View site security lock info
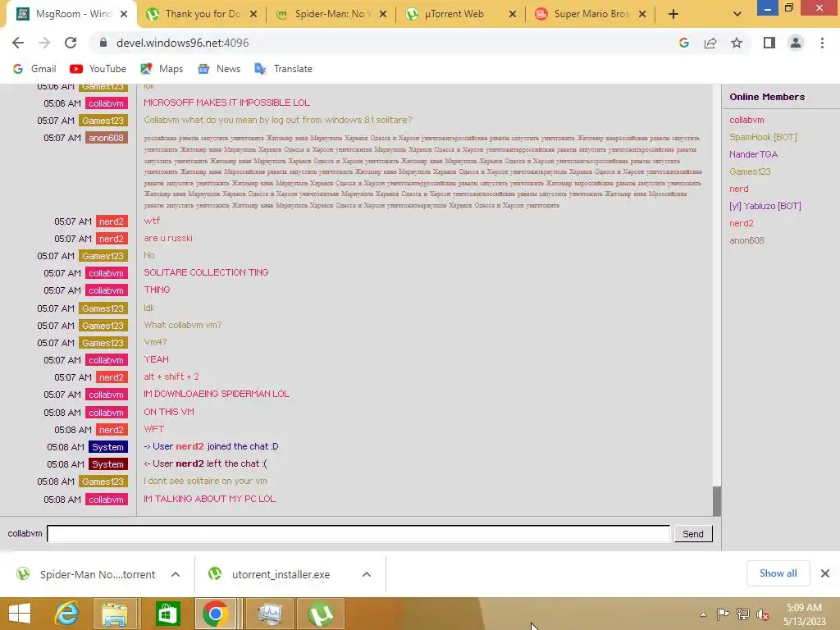 [103, 43]
